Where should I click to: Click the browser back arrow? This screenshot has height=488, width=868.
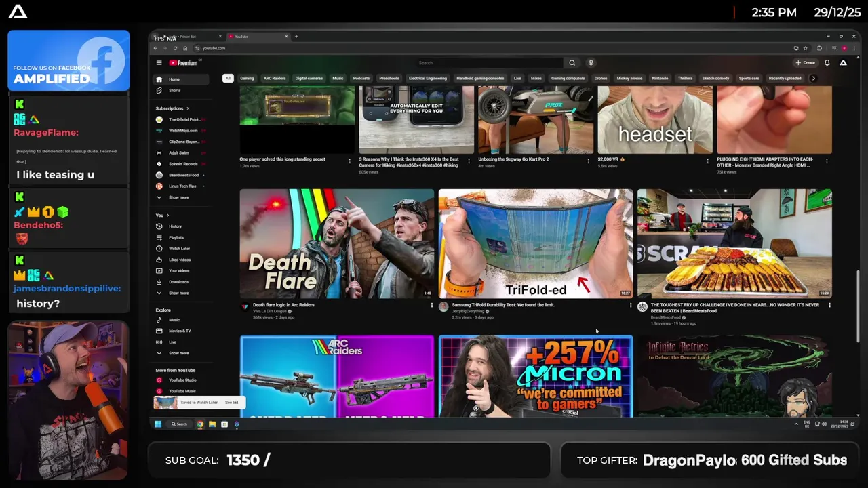click(x=155, y=48)
